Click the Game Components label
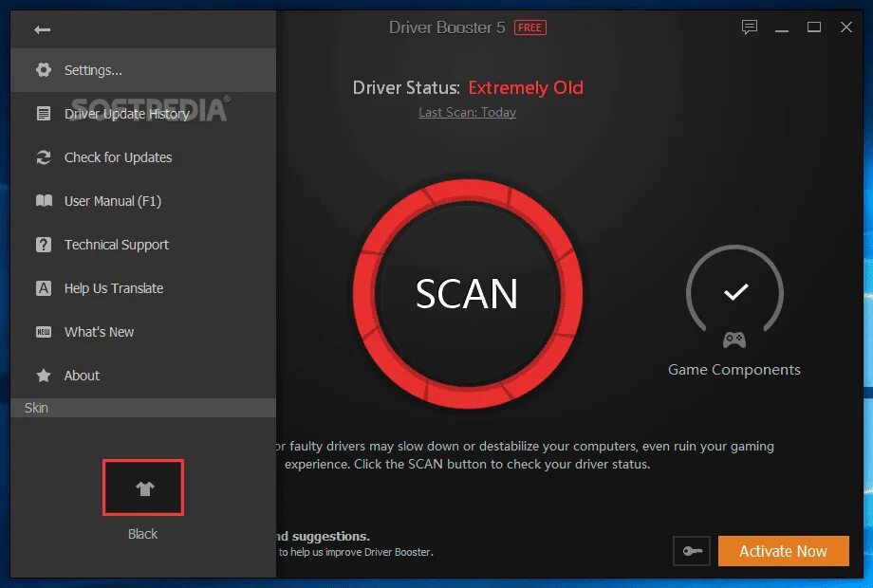The width and height of the screenshot is (873, 588). click(x=734, y=369)
